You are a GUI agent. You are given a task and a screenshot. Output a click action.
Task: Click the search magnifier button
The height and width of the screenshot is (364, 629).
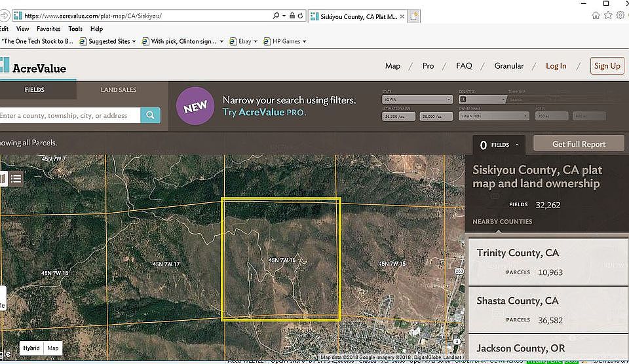150,116
